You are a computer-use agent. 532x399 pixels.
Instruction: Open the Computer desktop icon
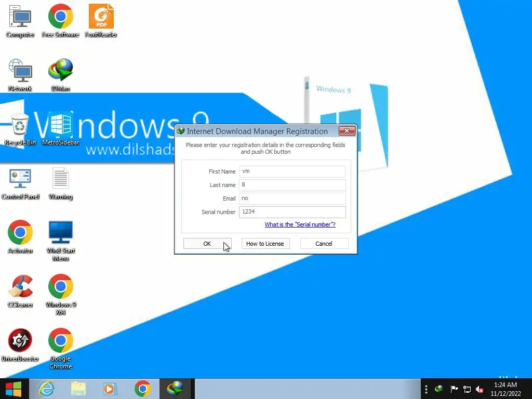coord(20,21)
